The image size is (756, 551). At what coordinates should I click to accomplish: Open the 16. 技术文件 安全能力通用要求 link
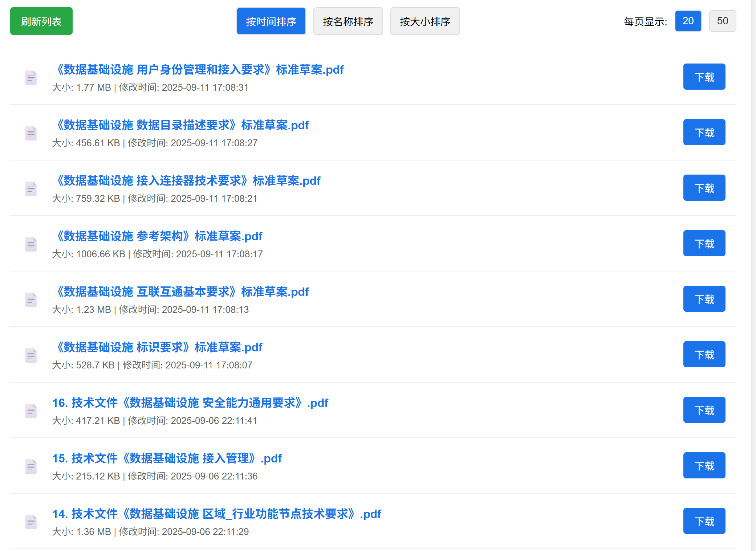point(190,403)
